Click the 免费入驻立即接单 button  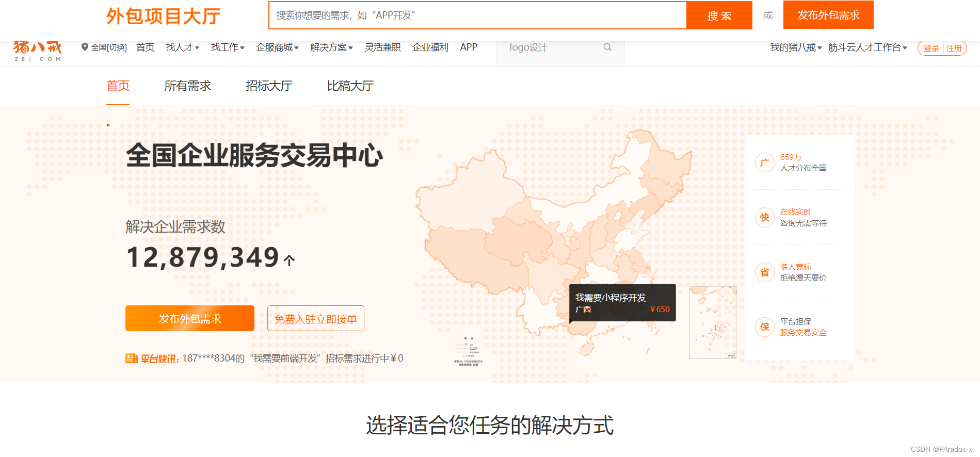pos(316,318)
